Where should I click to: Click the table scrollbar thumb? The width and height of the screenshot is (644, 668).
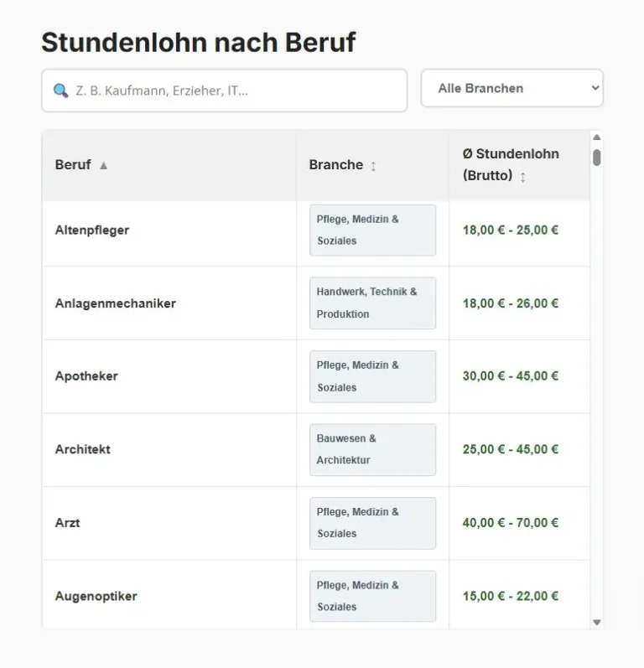coord(597,158)
